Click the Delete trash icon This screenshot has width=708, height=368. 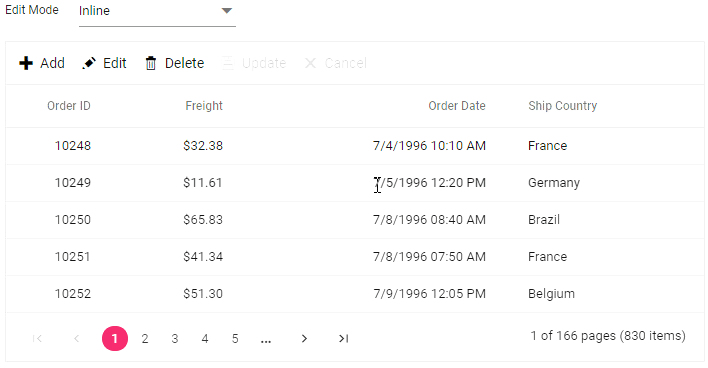pyautogui.click(x=151, y=63)
